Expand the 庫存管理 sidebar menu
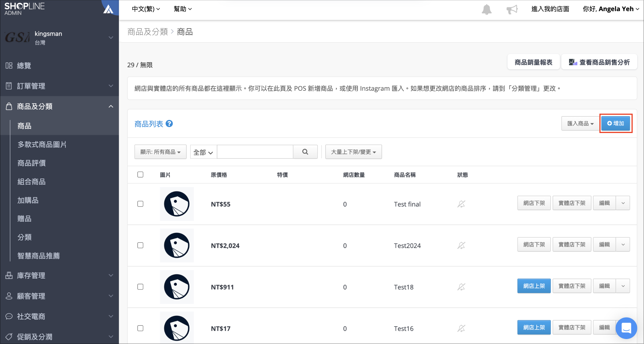This screenshot has height=344, width=644. click(x=60, y=275)
